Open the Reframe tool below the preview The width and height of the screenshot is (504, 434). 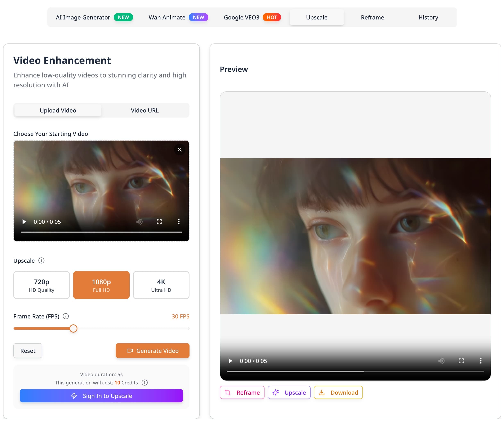pos(242,392)
